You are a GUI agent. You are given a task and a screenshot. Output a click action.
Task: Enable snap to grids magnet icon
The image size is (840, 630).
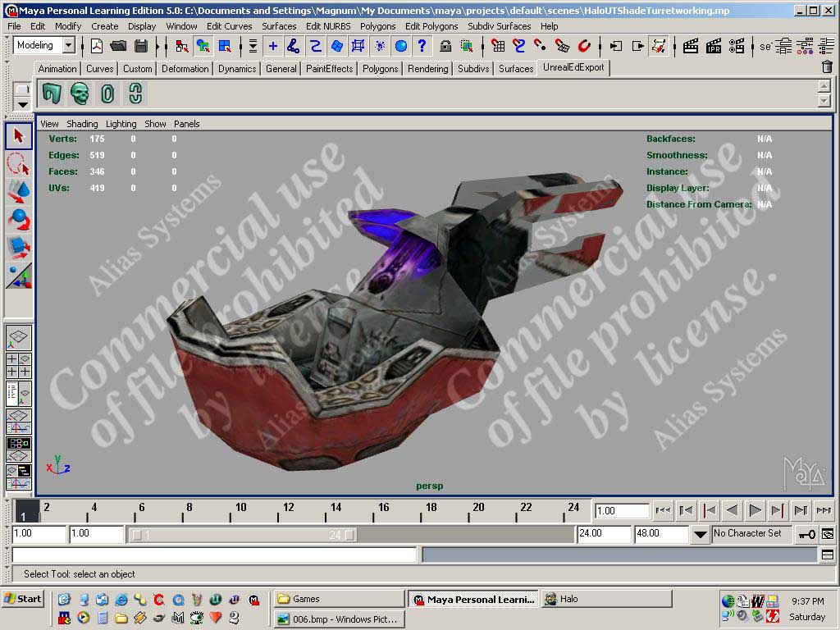coord(498,46)
